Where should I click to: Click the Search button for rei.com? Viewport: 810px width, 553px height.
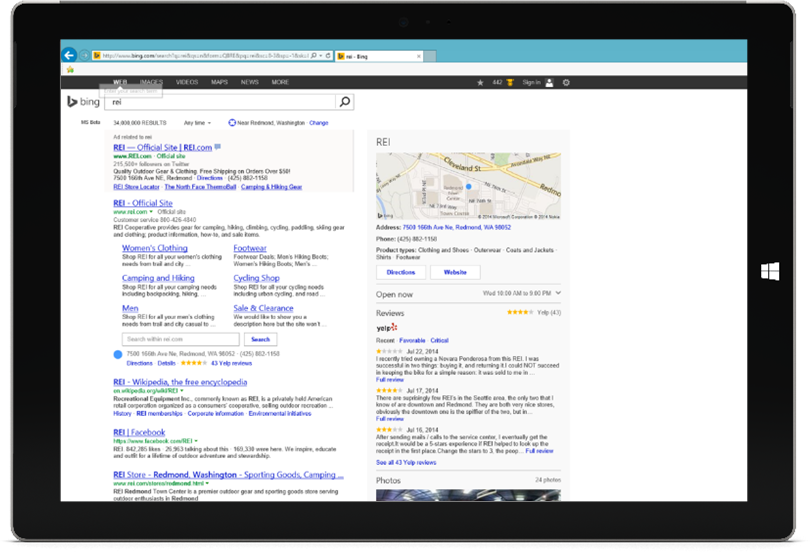[x=260, y=340]
